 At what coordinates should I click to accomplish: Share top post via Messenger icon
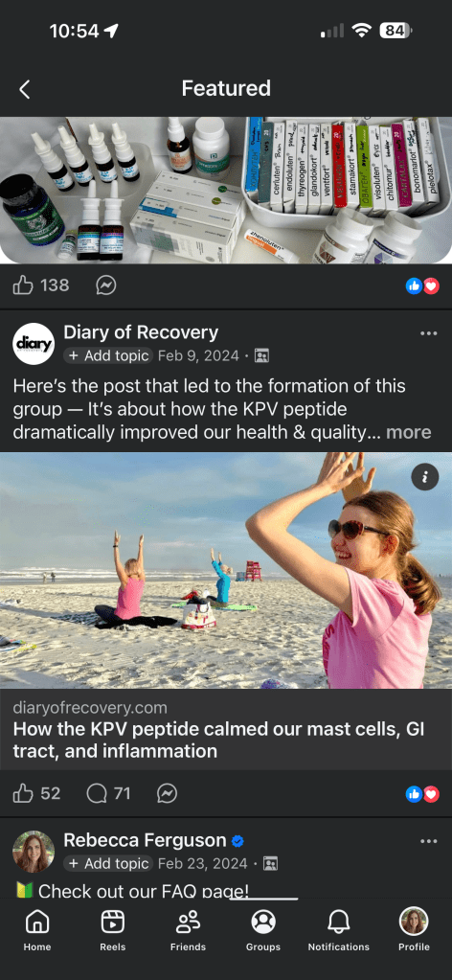[105, 285]
